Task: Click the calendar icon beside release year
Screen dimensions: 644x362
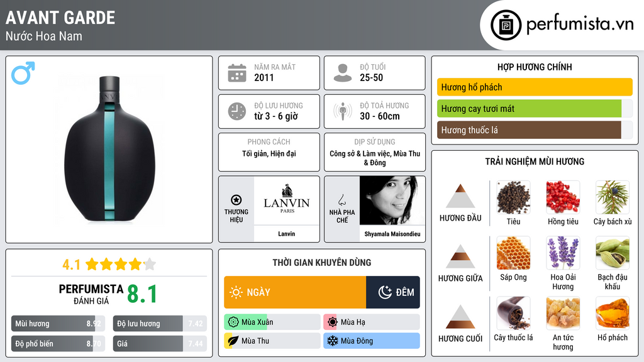Action: pyautogui.click(x=237, y=73)
